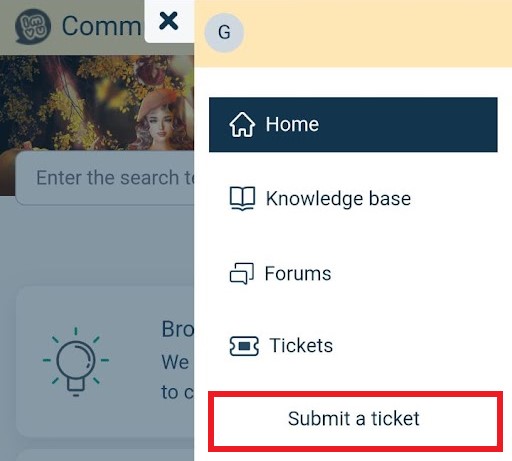The height and width of the screenshot is (461, 512).
Task: Open the Tickets menu item
Action: pos(353,346)
